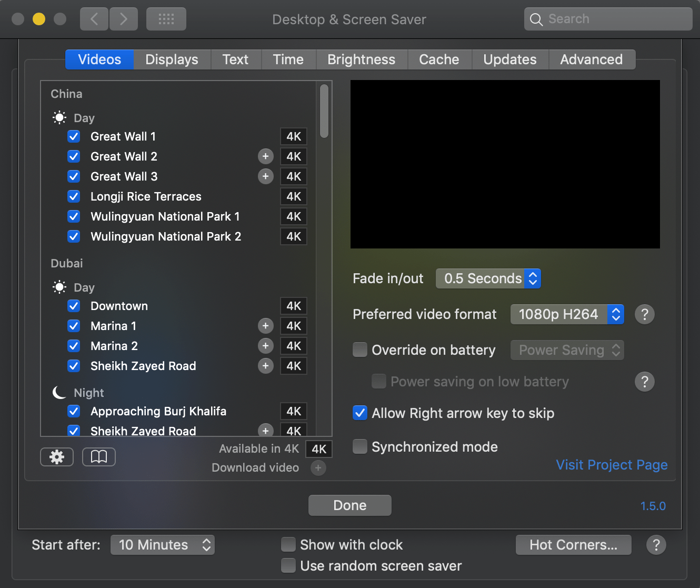The width and height of the screenshot is (700, 588).
Task: Uncheck the Downtown video
Action: (74, 306)
